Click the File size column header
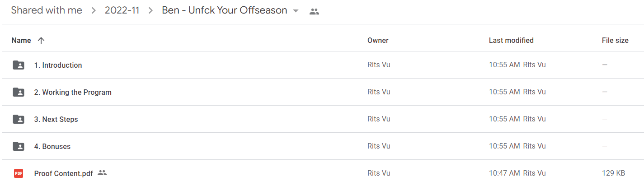The image size is (644, 186). (x=615, y=41)
